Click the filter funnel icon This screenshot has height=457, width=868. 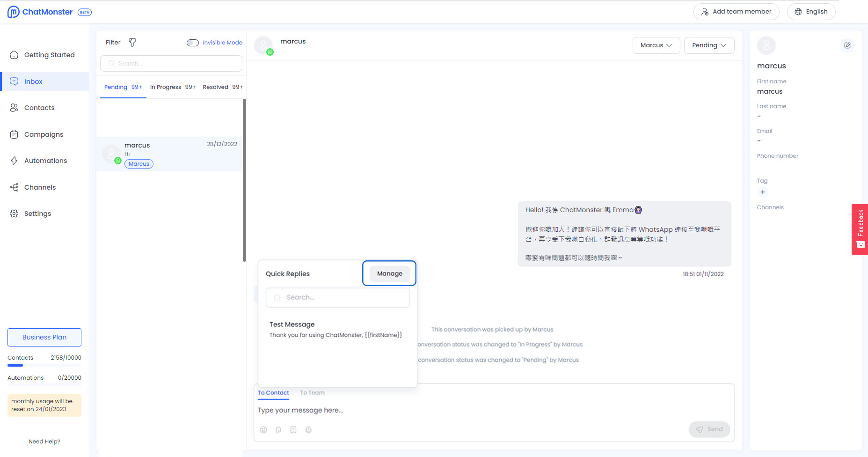pyautogui.click(x=132, y=43)
